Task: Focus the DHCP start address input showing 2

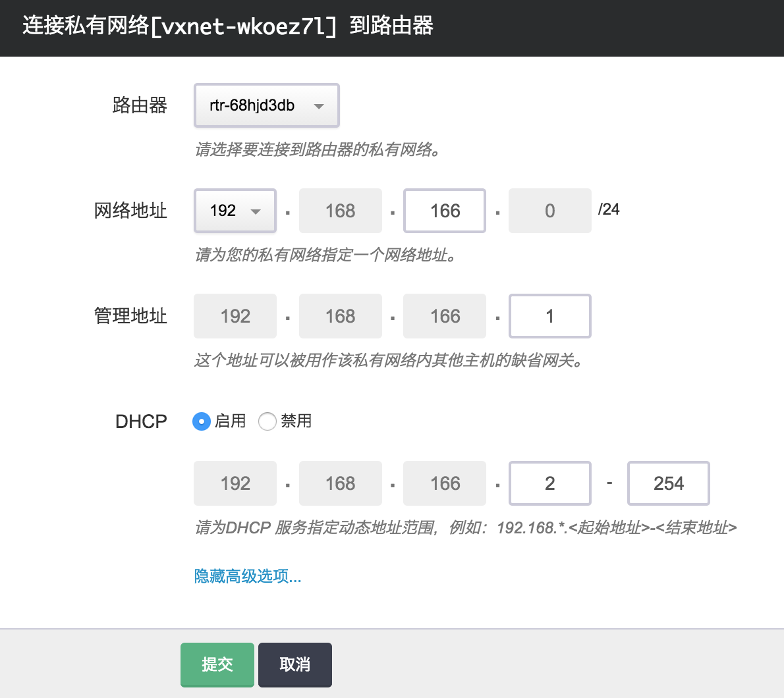Action: coord(550,483)
